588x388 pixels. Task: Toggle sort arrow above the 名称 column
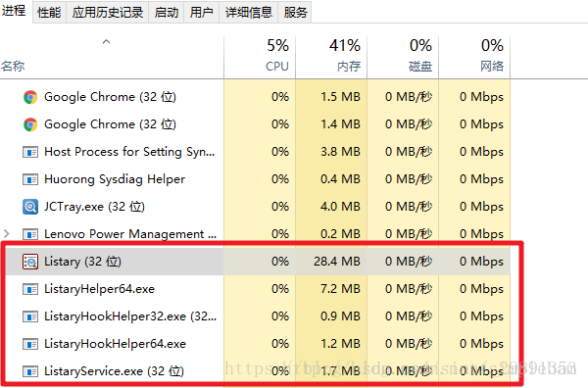coord(107,41)
